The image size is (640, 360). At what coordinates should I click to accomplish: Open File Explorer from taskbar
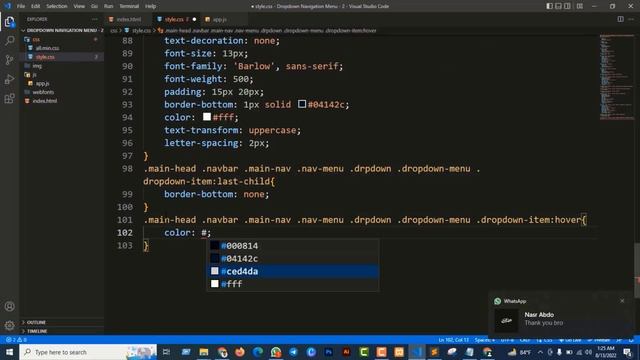click(x=204, y=352)
